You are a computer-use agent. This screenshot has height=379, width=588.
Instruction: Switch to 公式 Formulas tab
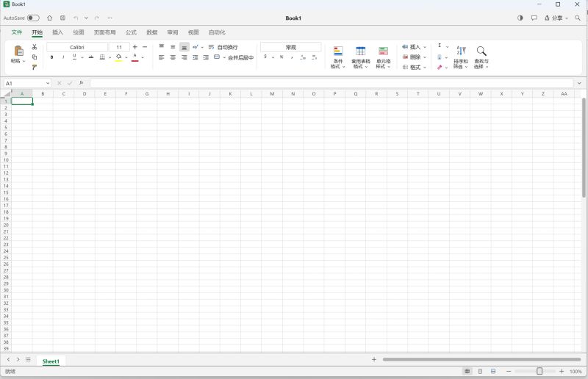tap(131, 32)
